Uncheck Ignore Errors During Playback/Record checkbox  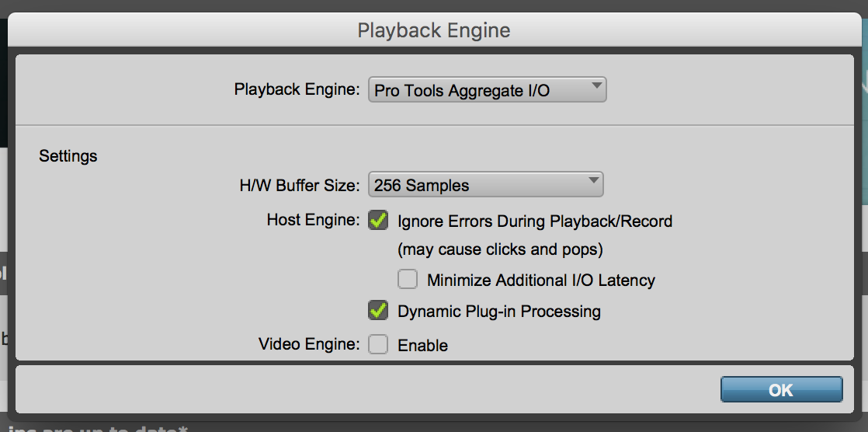(x=378, y=221)
